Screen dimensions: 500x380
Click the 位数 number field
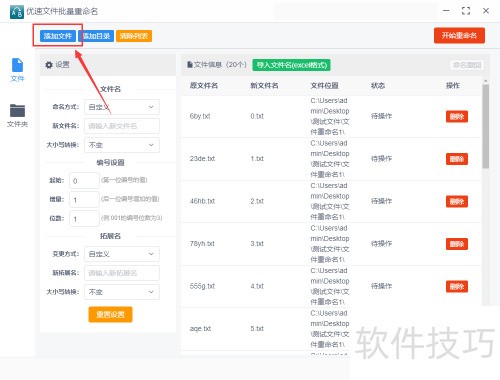(84, 219)
